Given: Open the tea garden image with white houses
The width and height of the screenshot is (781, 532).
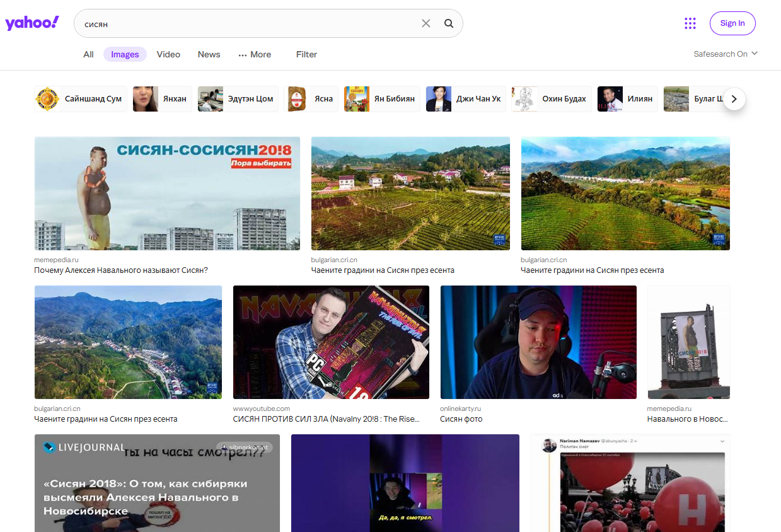Looking at the screenshot, I should tap(410, 194).
